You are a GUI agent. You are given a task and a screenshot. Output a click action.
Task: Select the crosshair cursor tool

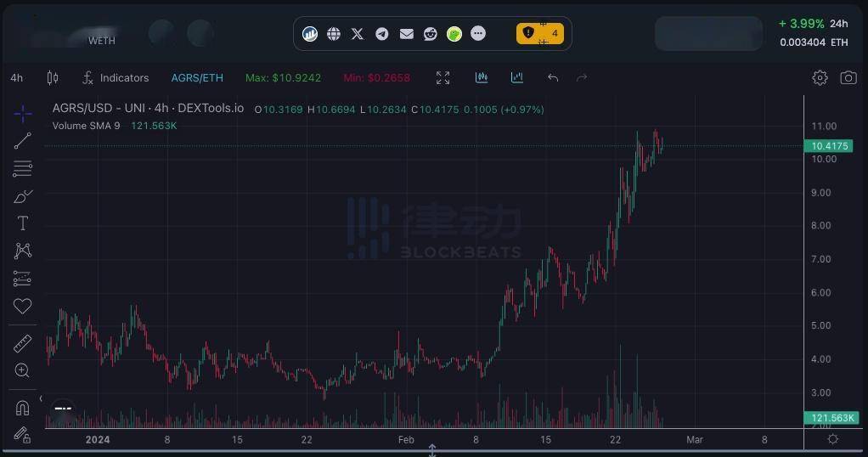click(23, 114)
